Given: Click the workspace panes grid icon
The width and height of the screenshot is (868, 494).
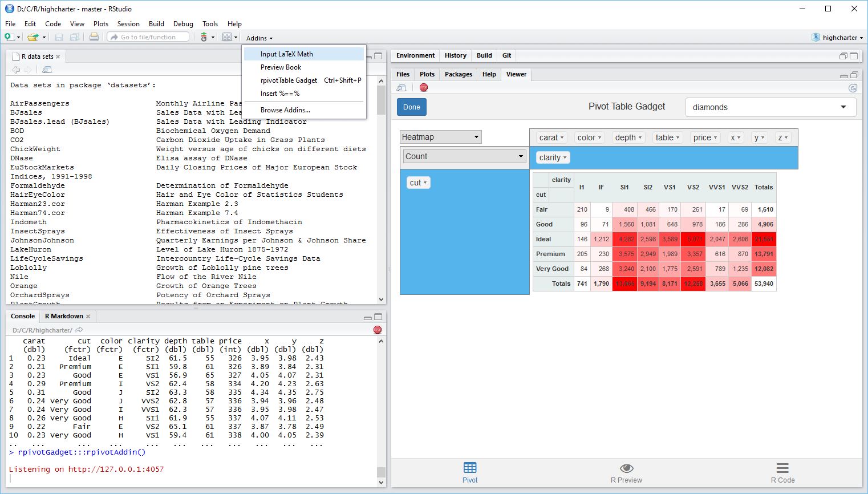Looking at the screenshot, I should (227, 37).
